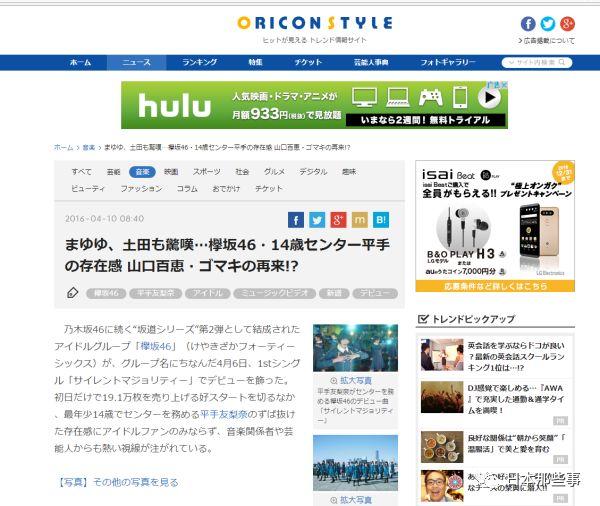This screenshot has width=600, height=506.
Task: Play the hulu ad video button
Action: [489, 97]
